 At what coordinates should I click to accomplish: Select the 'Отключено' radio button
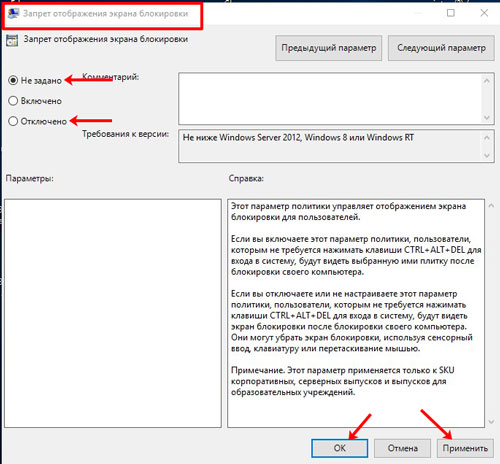click(13, 121)
